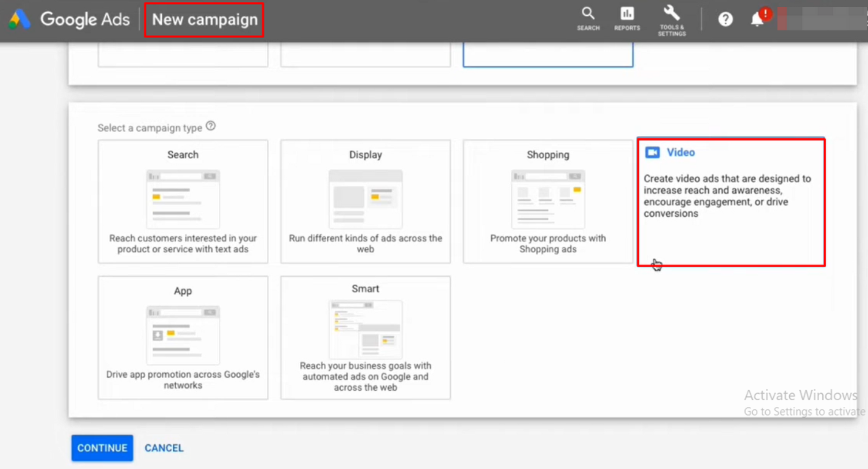Select the Display campaign type
The image size is (868, 469).
(365, 201)
